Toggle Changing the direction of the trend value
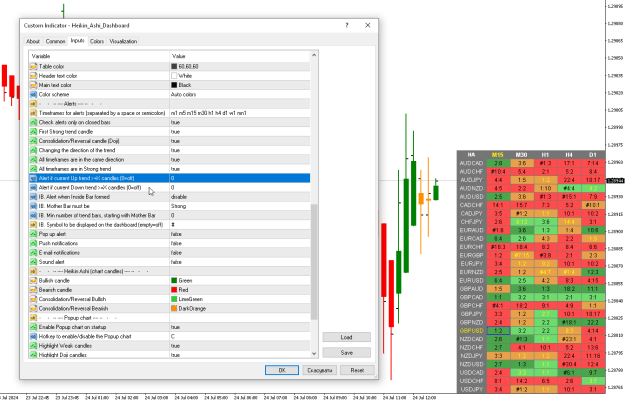This screenshot has height=403, width=625. point(240,150)
